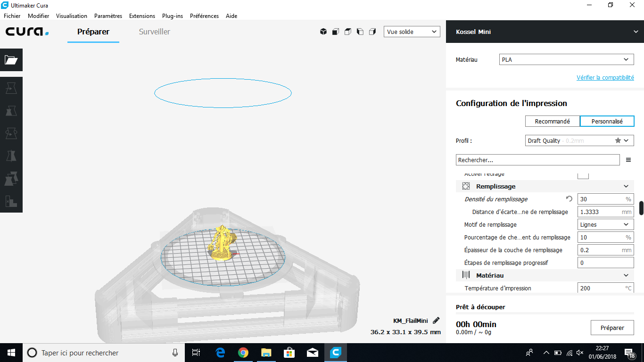Viewport: 644px width, 362px height.
Task: Select the Rotate tool in left toolbar
Action: coord(11,133)
